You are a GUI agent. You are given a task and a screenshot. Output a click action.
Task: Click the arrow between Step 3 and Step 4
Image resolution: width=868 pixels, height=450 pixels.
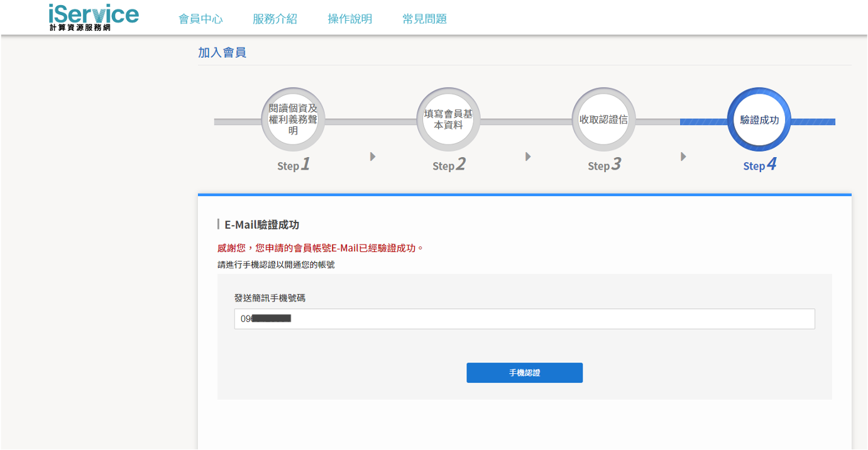coord(683,156)
